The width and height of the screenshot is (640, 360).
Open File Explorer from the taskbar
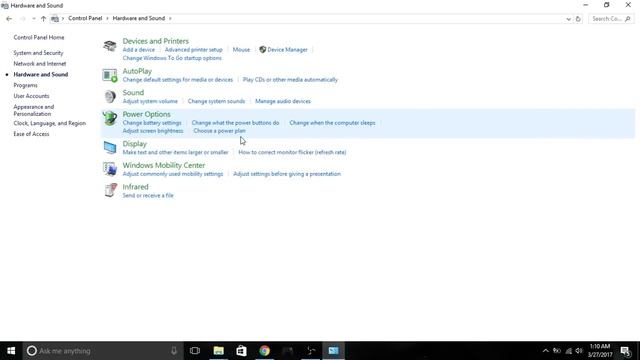[x=218, y=351]
